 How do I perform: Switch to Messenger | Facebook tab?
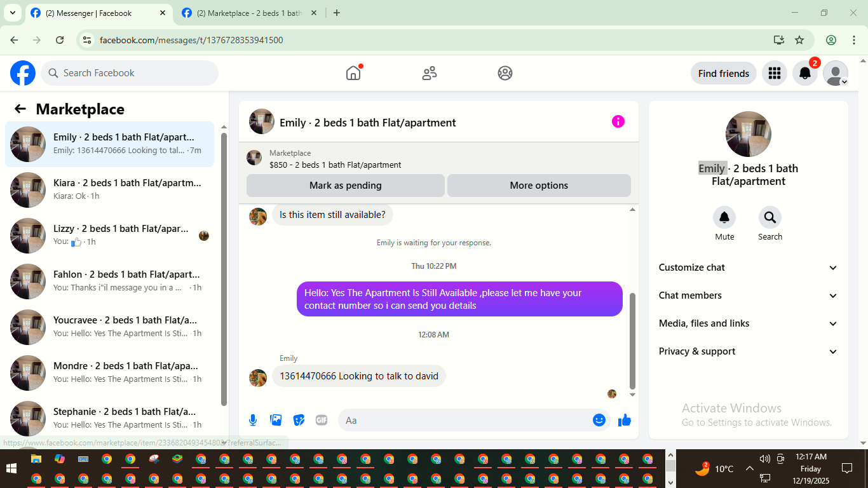click(x=98, y=13)
